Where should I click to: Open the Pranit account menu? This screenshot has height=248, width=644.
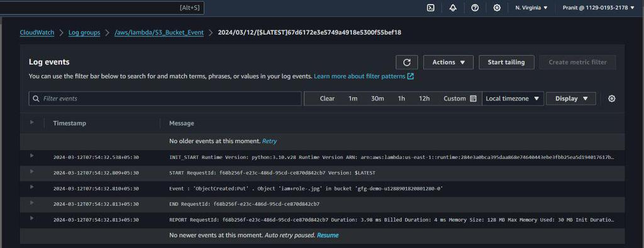coord(598,8)
